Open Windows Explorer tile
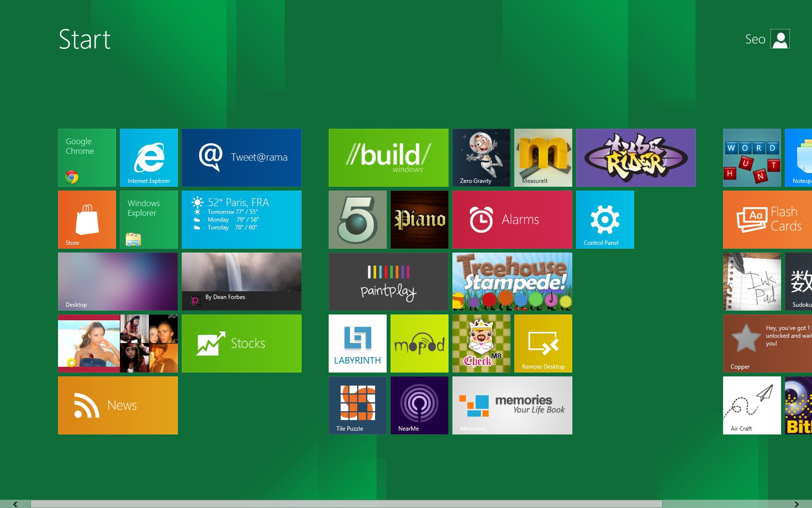This screenshot has width=812, height=508. click(x=149, y=220)
